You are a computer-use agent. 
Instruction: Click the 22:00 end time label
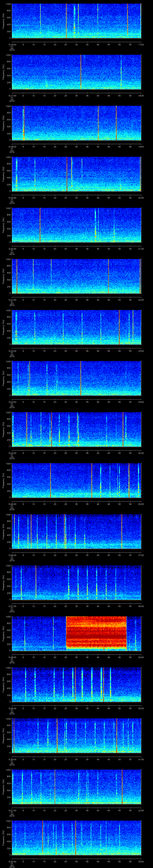141,300
